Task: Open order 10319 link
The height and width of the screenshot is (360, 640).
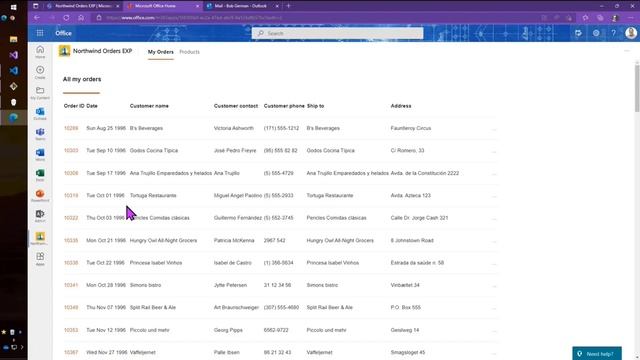Action: [x=71, y=196]
